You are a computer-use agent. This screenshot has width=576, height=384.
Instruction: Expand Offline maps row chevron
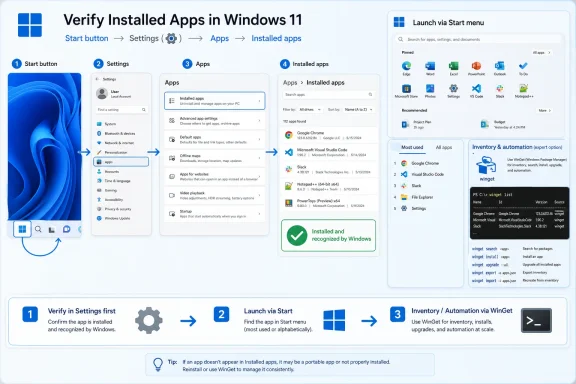pyautogui.click(x=259, y=158)
